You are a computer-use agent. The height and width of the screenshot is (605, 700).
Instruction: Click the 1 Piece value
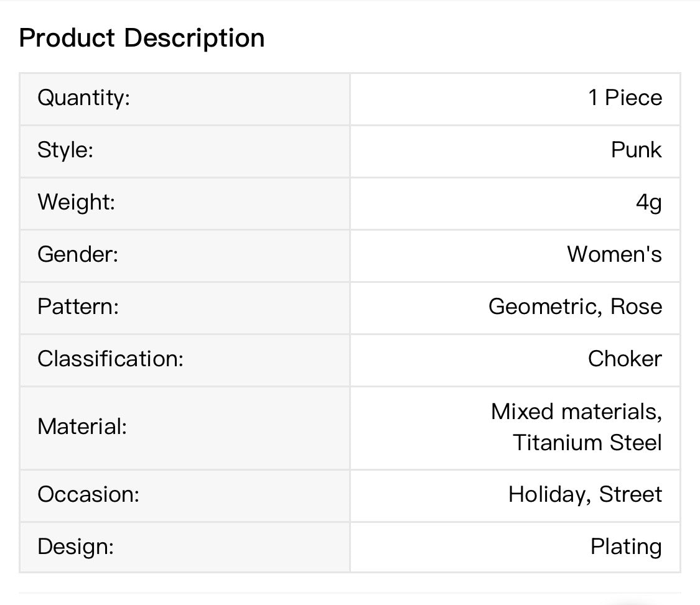625,98
